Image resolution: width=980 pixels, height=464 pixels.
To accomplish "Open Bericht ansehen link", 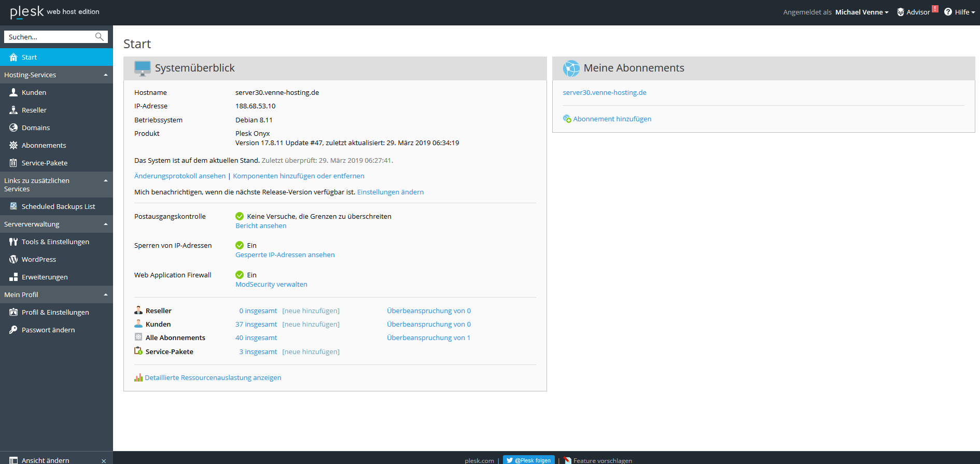I will click(x=261, y=226).
